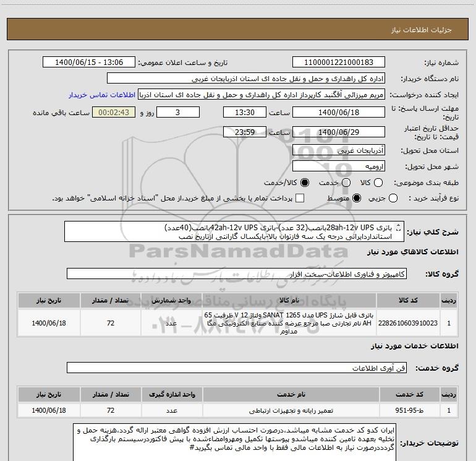Click the نام خدمت column header
The image size is (476, 461).
pos(291,394)
